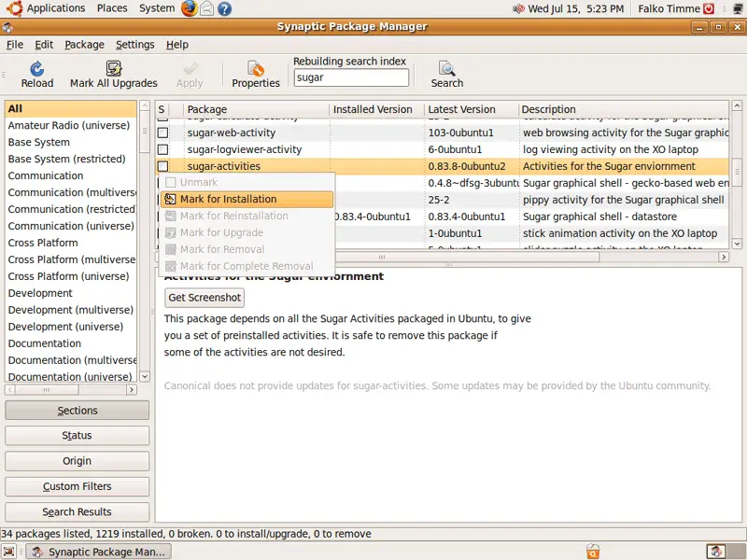Image resolution: width=747 pixels, height=560 pixels.
Task: Tick the status checkbox for sugar-activities
Action: tap(162, 166)
